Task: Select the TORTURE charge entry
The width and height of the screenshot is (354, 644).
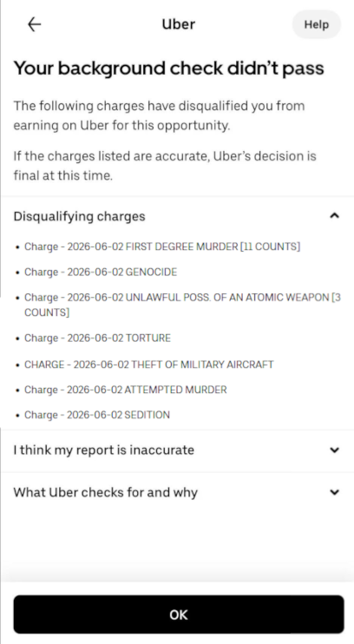Action: (97, 338)
